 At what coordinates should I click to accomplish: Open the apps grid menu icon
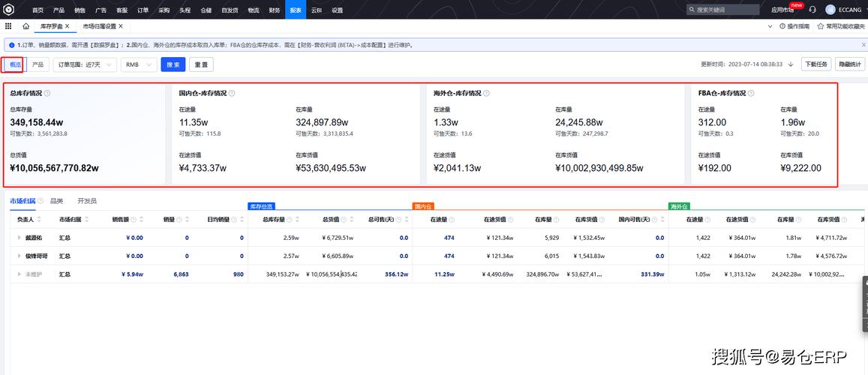(x=8, y=26)
